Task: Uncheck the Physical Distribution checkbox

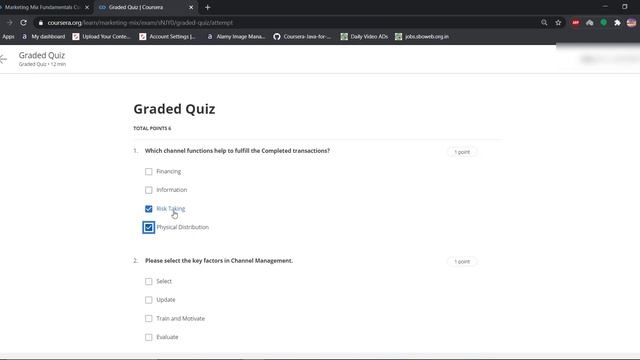Action: click(x=149, y=227)
